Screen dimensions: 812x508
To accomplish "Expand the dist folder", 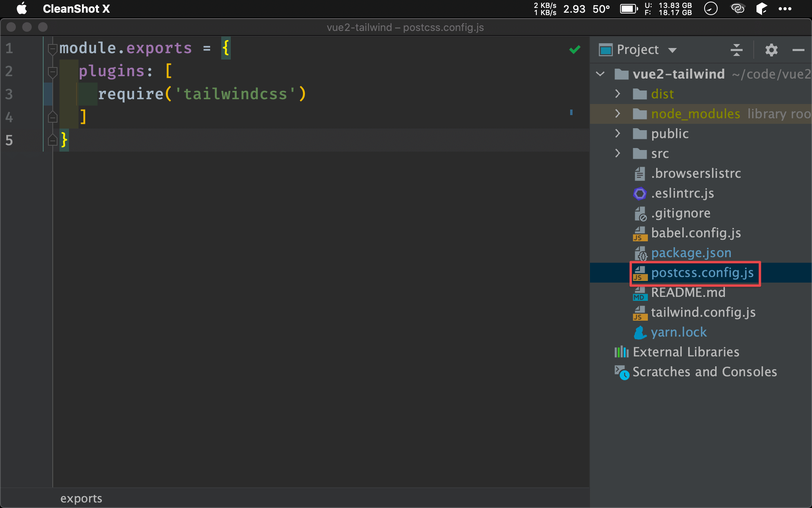I will click(617, 94).
